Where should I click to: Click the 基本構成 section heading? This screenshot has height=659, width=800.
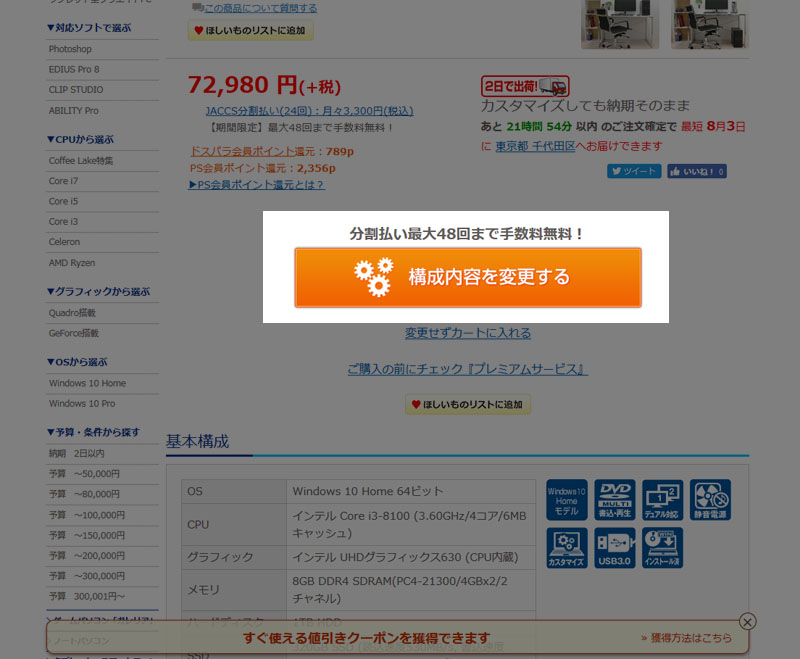coord(197,441)
